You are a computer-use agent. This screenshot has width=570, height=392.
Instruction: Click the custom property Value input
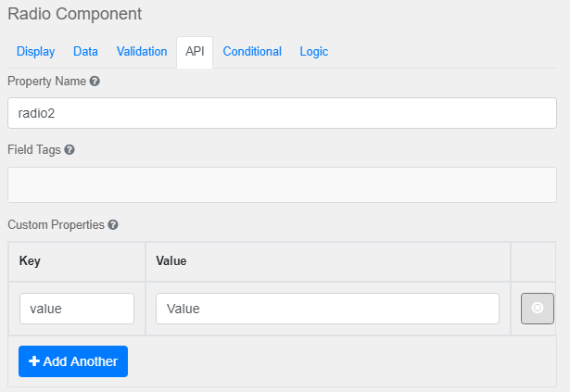click(327, 309)
